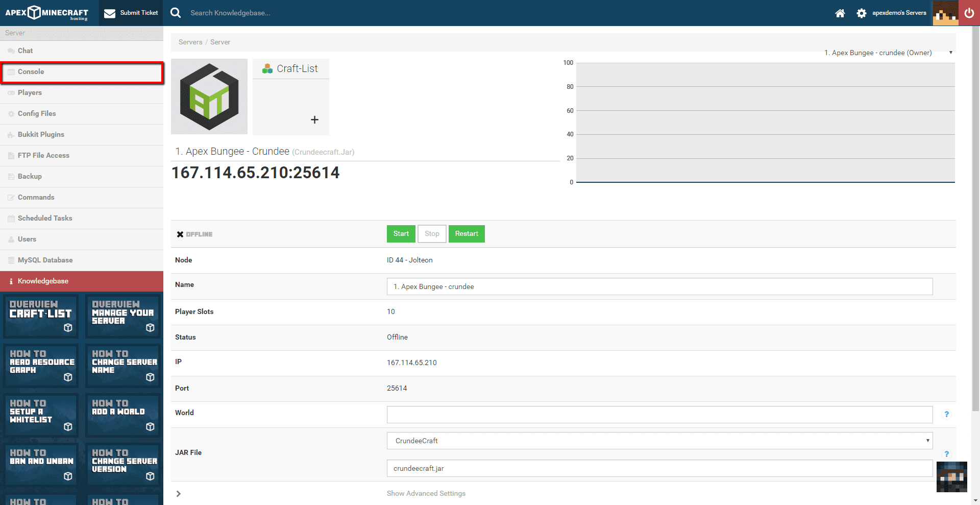Click the user avatar in the header
The width and height of the screenshot is (980, 505).
[x=945, y=13]
